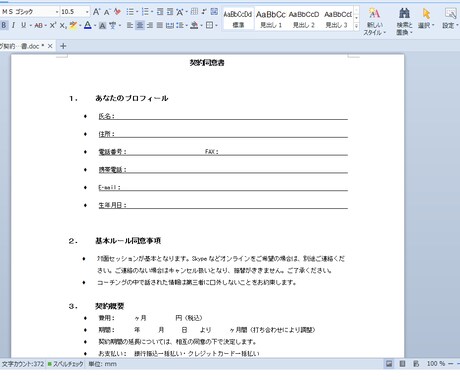Apply the 見出し 1 heading style
Viewport: 460px width, 380px height.
click(271, 19)
